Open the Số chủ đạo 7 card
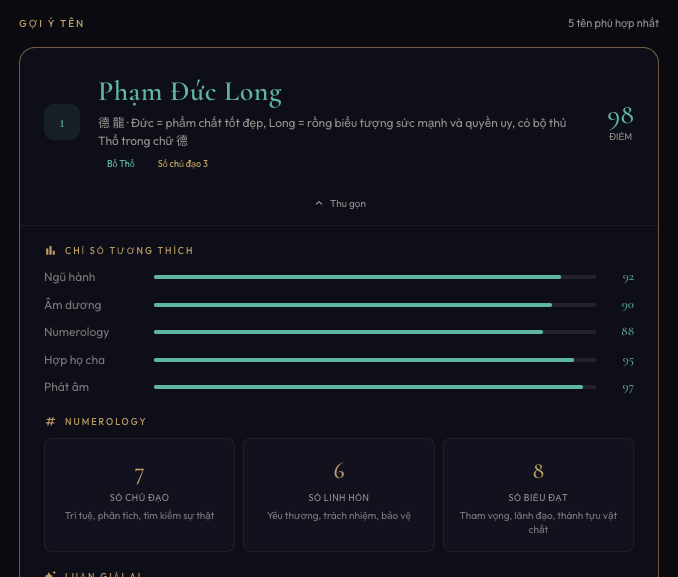The height and width of the screenshot is (577, 678). [x=140, y=494]
